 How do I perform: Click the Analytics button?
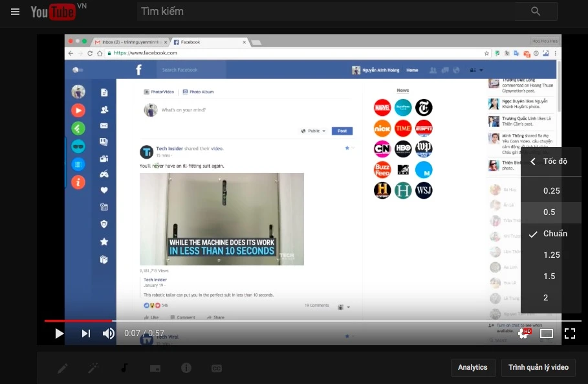click(x=473, y=367)
